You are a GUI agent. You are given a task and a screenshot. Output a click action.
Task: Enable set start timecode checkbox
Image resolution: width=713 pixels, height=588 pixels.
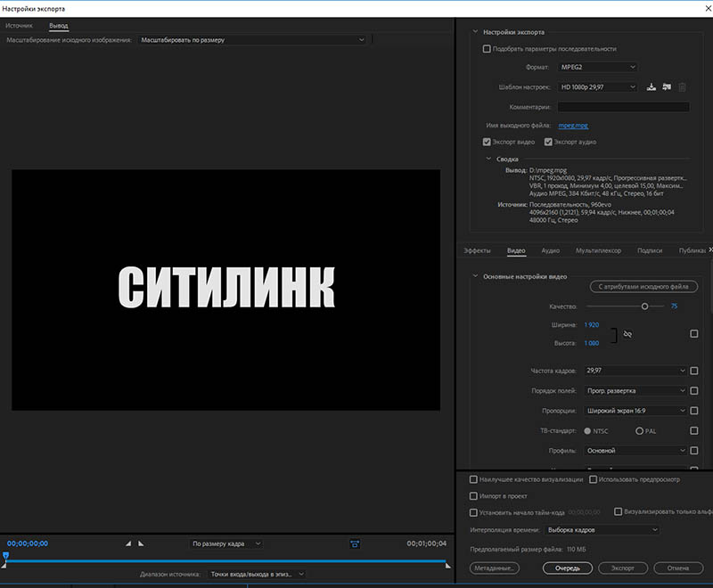tap(473, 512)
